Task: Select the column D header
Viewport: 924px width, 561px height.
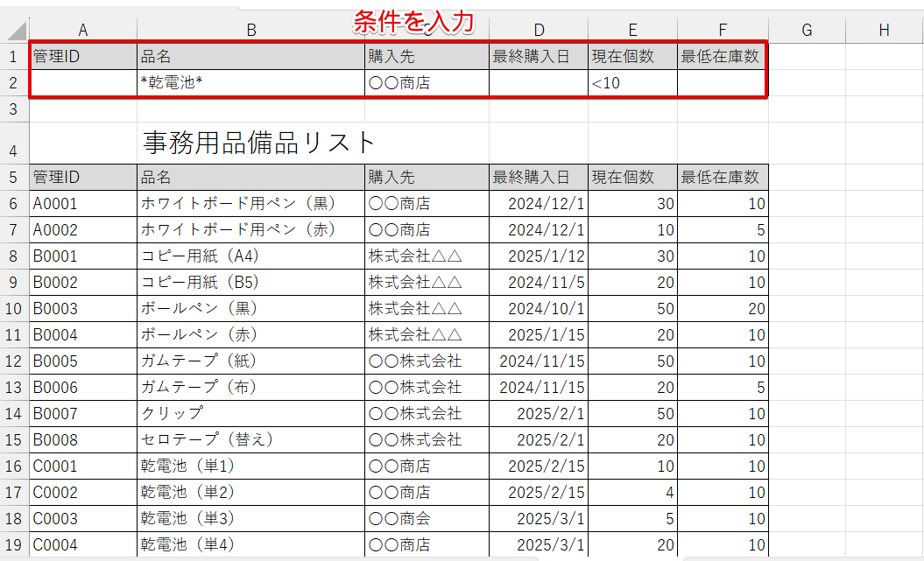Action: 538,31
